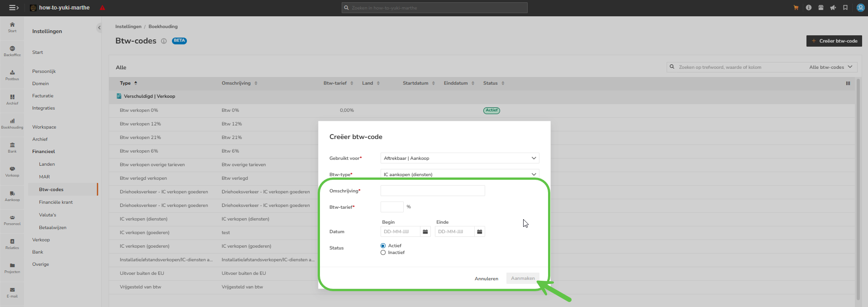Click the Begin date input field
This screenshot has height=307, width=868.
pos(401,231)
